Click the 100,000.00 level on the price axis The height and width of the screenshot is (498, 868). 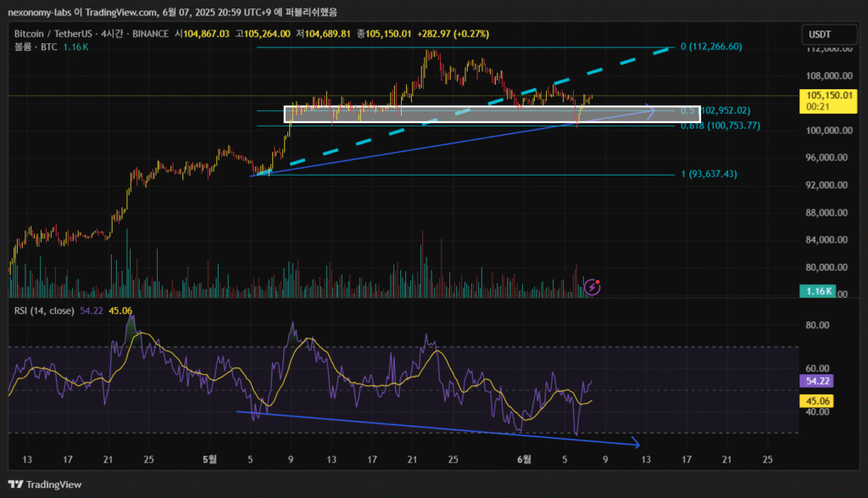(x=827, y=131)
